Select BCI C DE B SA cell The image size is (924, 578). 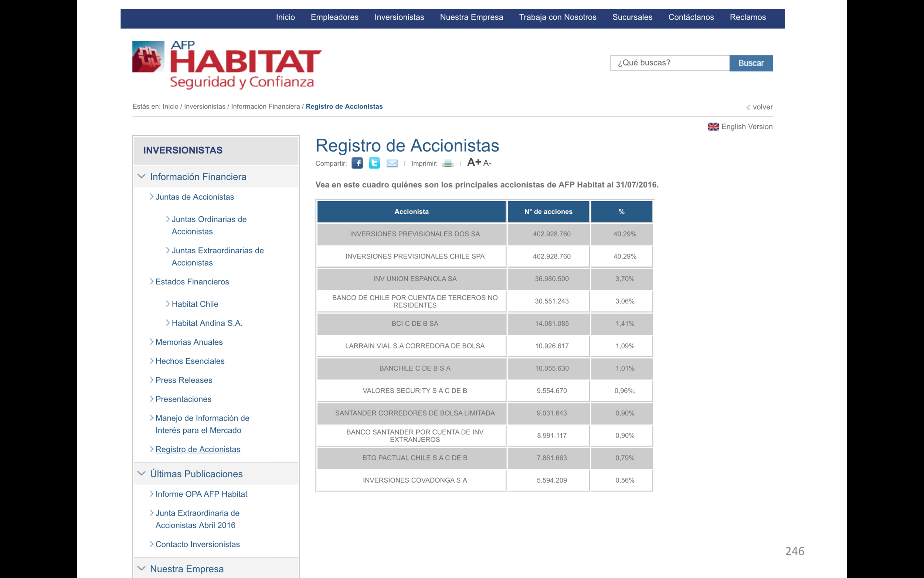411,324
